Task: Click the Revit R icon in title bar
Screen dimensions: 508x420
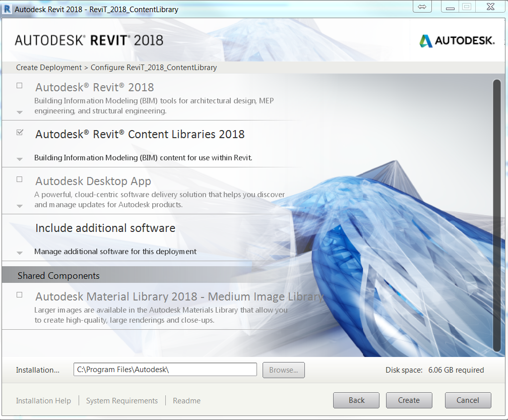Action: tap(7, 9)
